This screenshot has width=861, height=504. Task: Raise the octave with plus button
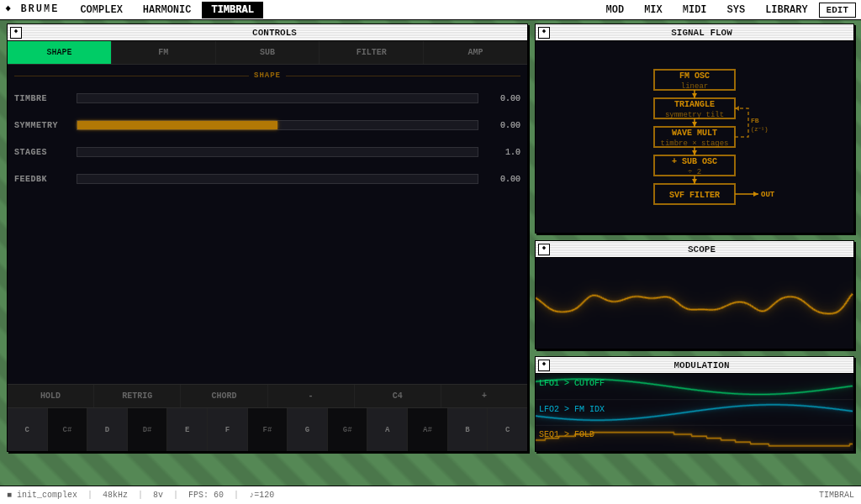483,396
